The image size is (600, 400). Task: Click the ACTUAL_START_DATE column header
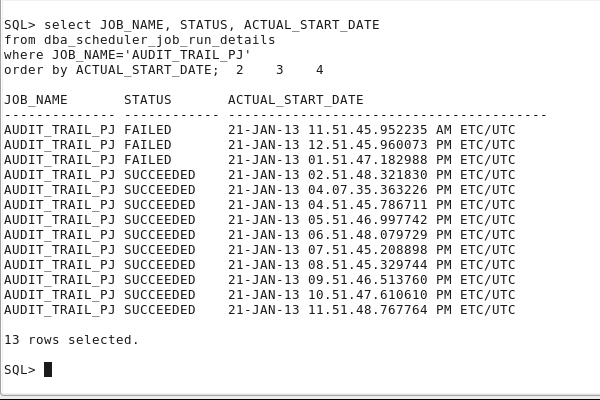pos(296,100)
